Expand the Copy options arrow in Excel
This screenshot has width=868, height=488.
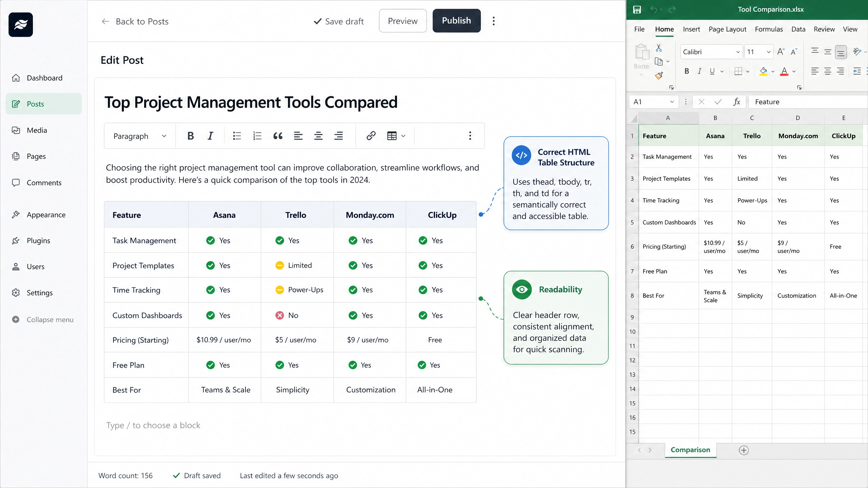(x=668, y=62)
